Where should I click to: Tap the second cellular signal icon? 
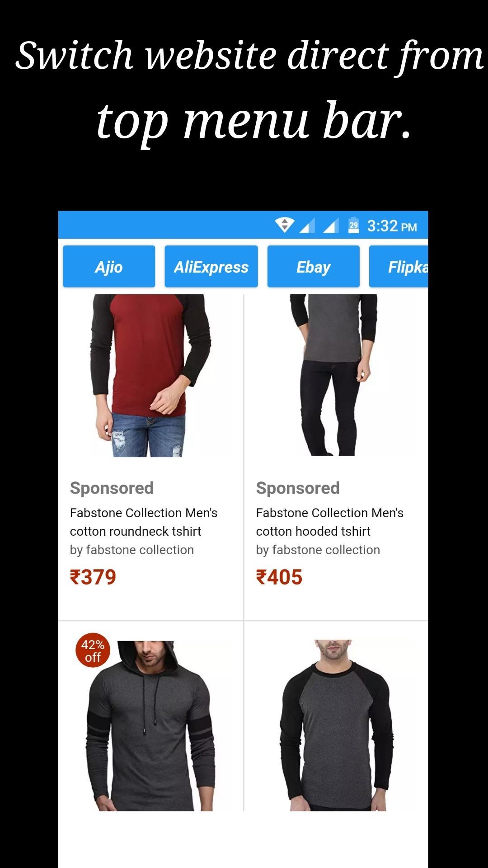pos(331,225)
